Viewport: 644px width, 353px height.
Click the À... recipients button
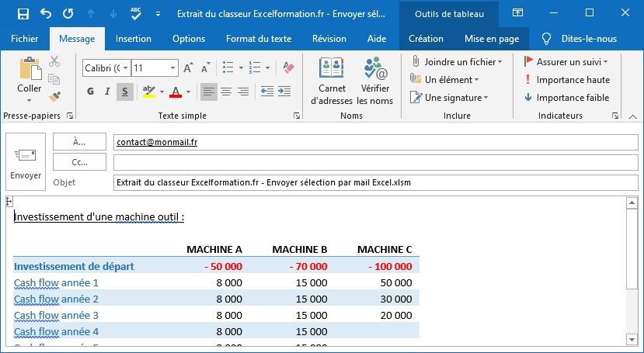[x=79, y=142]
